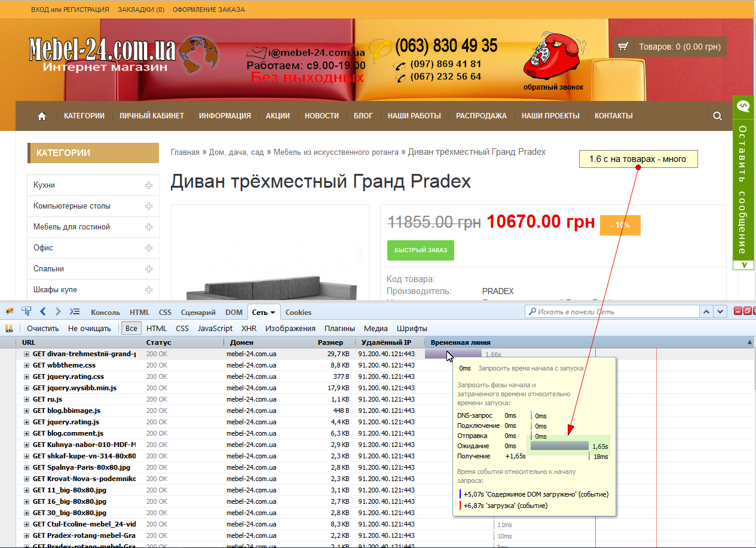The width and height of the screenshot is (756, 548).
Task: Expand the Спальни category plus icon
Action: point(149,269)
